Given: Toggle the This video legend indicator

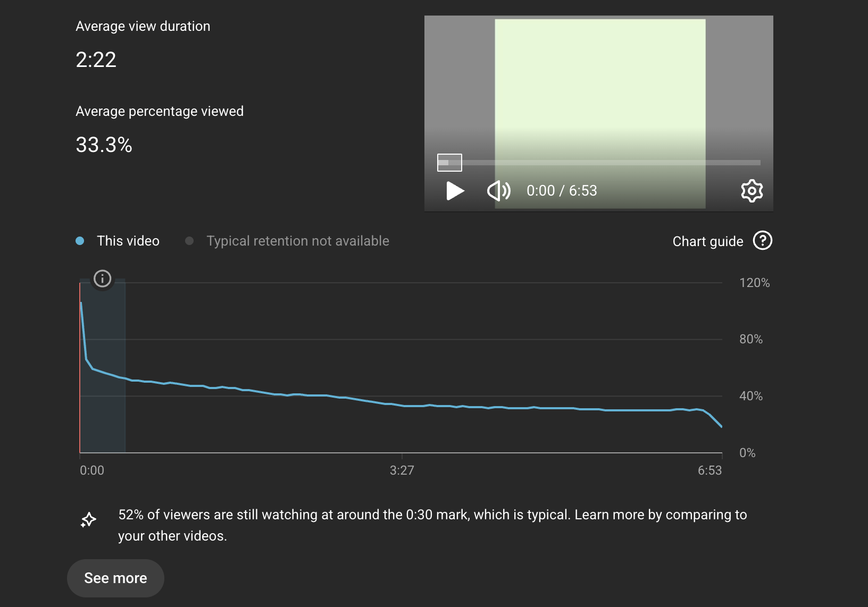Looking at the screenshot, I should [x=80, y=241].
